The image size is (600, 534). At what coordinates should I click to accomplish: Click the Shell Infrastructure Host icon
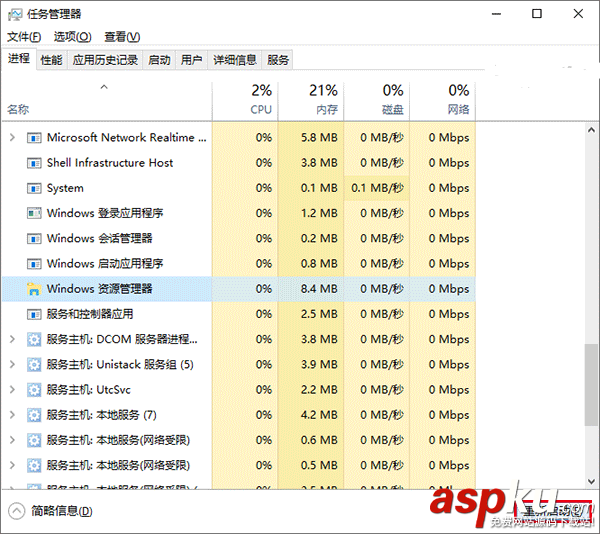tap(34, 163)
